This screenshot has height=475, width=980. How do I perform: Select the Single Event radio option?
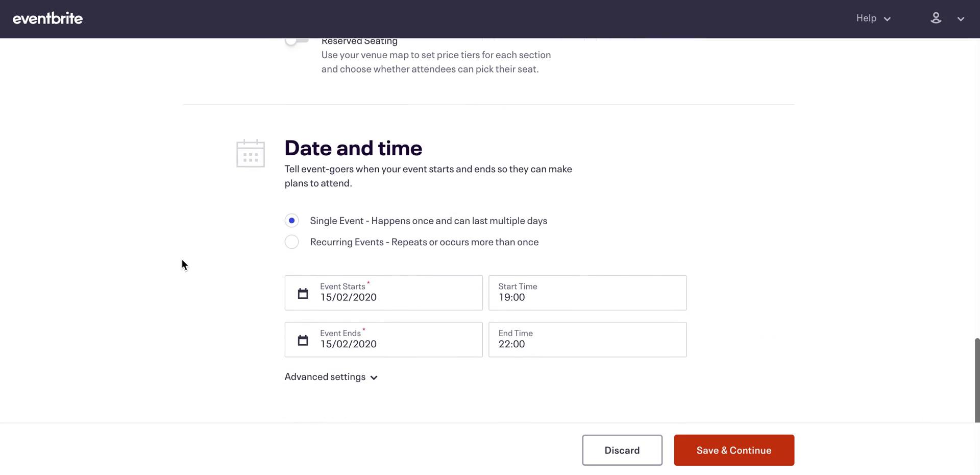pyautogui.click(x=291, y=221)
